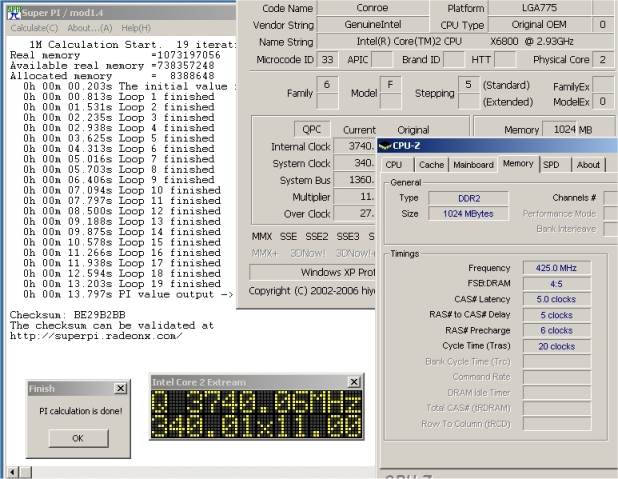Click the Stepping field showing 5
This screenshot has height=479, width=618.
click(x=469, y=85)
